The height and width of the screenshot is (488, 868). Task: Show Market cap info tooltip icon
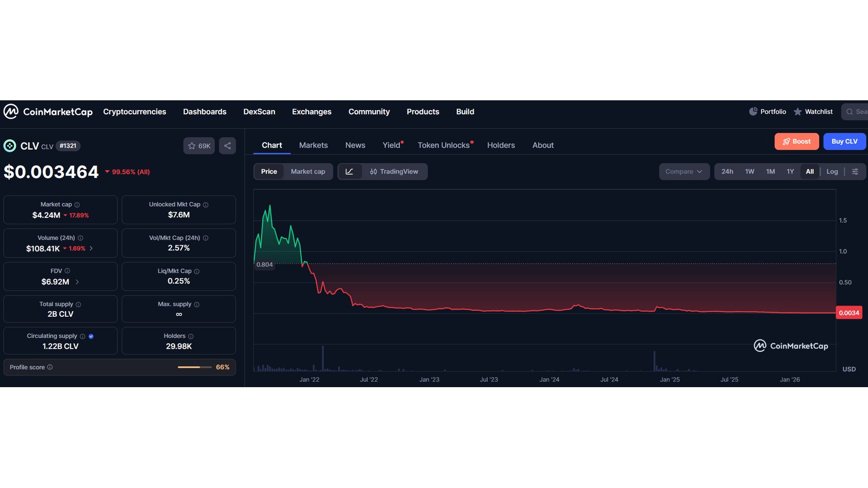click(77, 205)
